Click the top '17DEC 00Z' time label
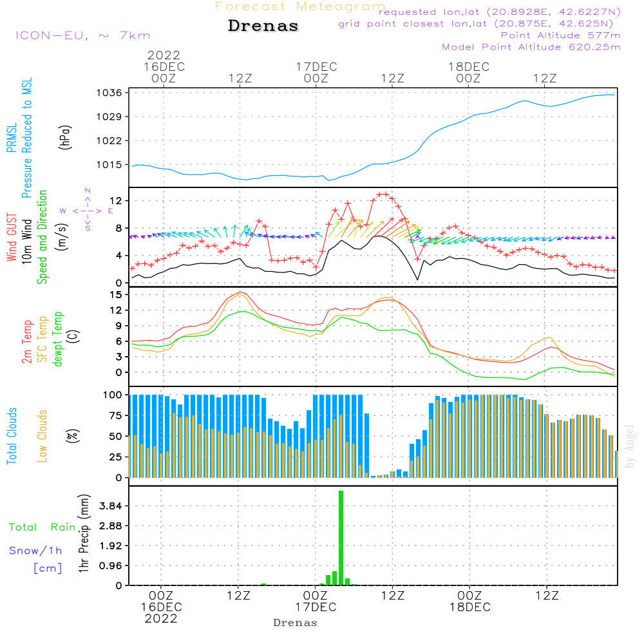Image resolution: width=644 pixels, height=644 pixels. tap(316, 73)
